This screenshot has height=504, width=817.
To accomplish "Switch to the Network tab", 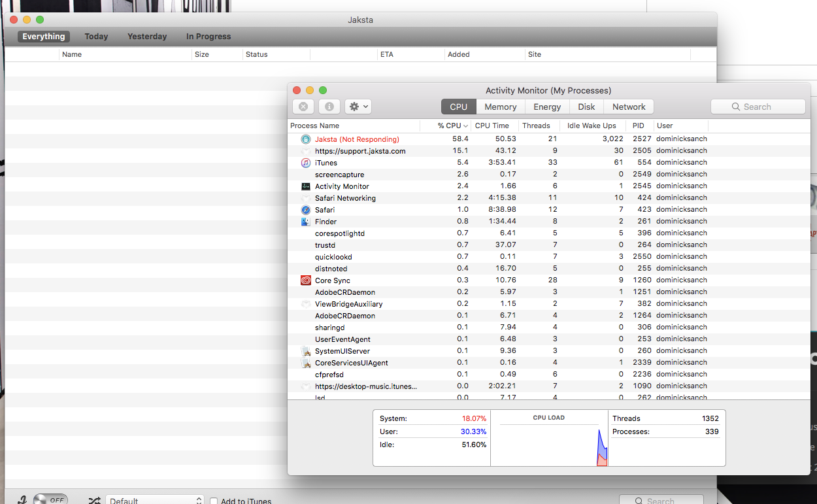I will click(x=629, y=107).
